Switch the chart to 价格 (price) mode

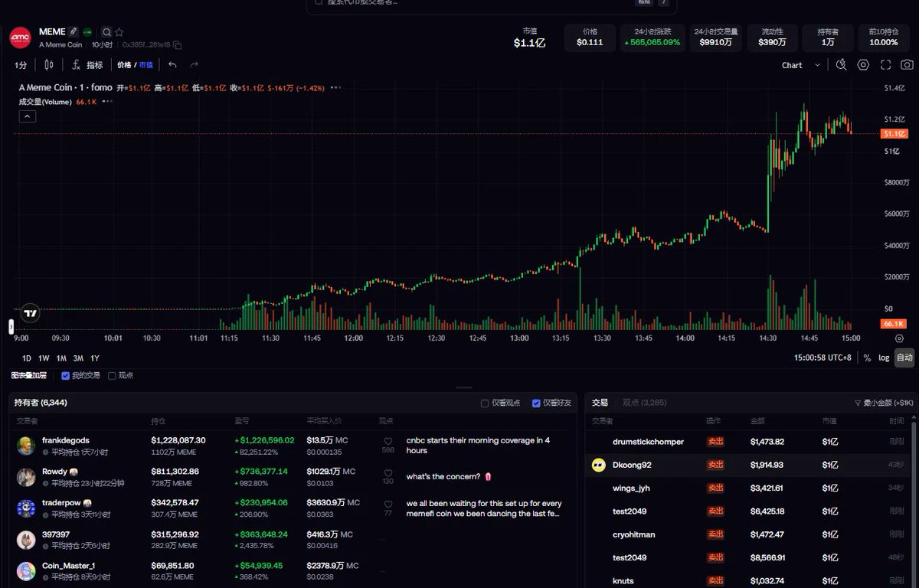pyautogui.click(x=124, y=65)
